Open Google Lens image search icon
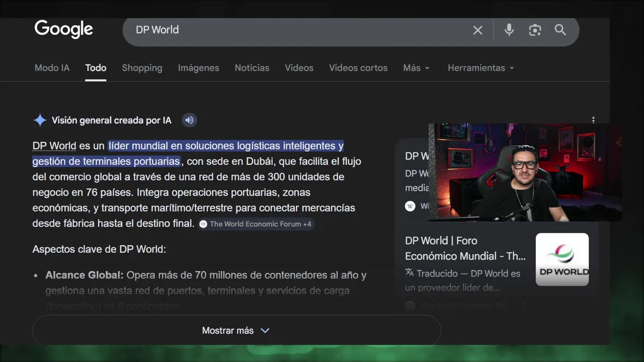The width and height of the screenshot is (644, 362). pyautogui.click(x=535, y=30)
